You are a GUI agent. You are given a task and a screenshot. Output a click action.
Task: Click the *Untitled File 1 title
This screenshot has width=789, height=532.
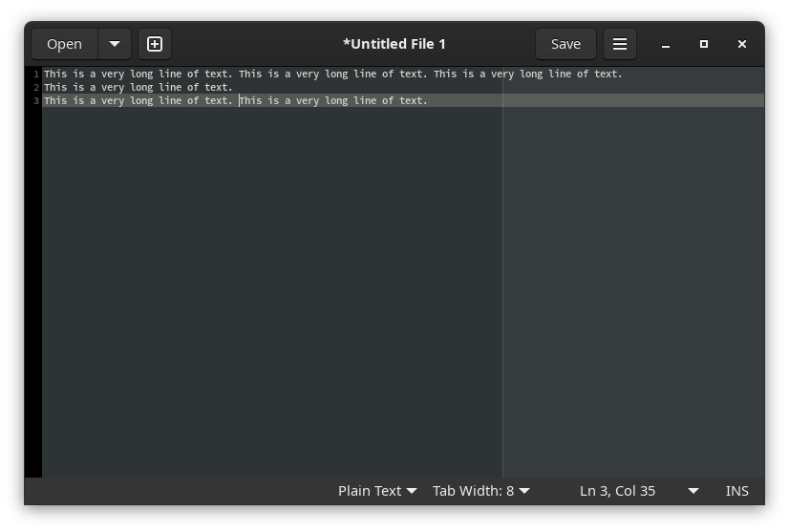[394, 44]
